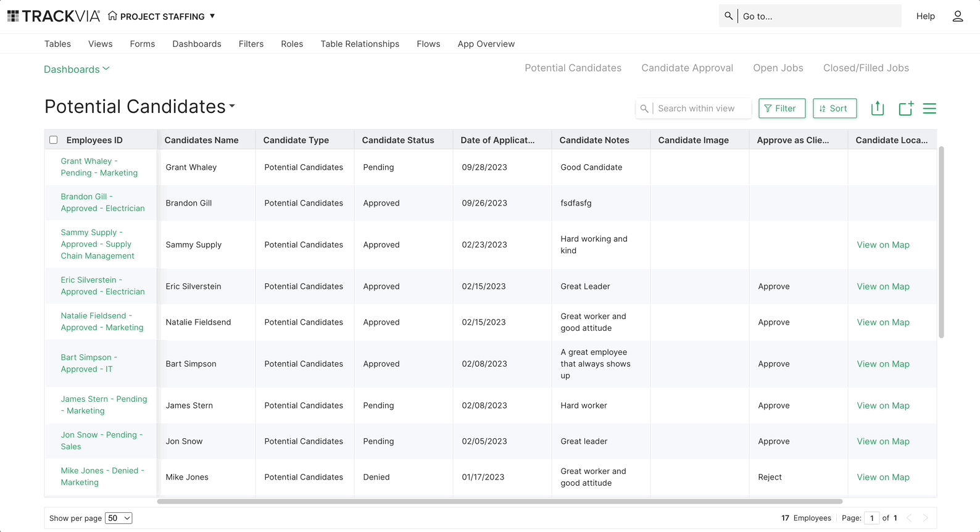
Task: Click the TrackVia logo
Action: point(54,16)
